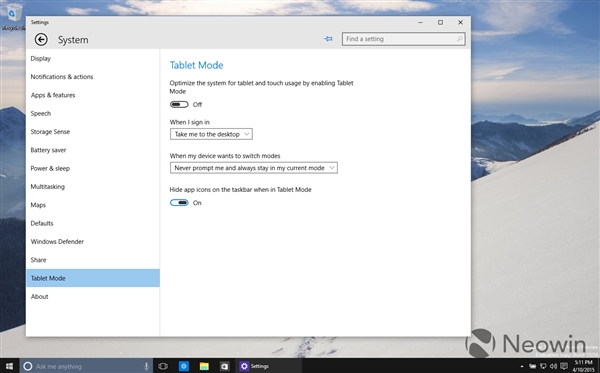
Task: Open the Start menu Windows logo
Action: click(9, 366)
